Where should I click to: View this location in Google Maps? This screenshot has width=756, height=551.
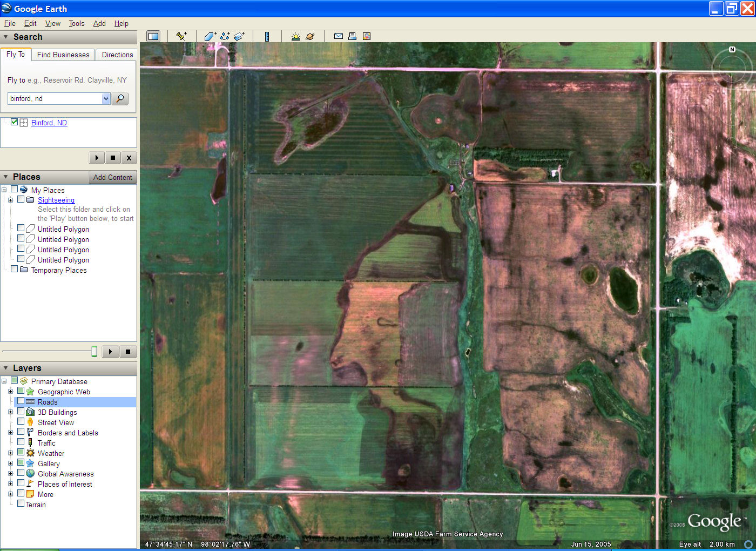367,36
